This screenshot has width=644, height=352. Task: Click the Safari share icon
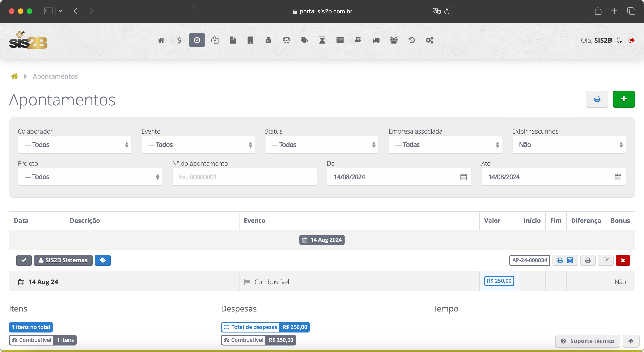tap(598, 11)
